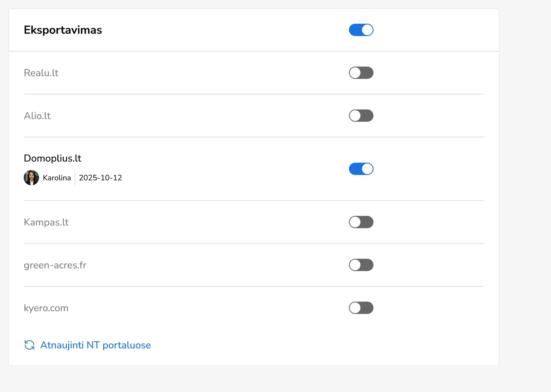Open the Atnaujinti NT portaluose link
The width and height of the screenshot is (551, 392).
(x=96, y=345)
